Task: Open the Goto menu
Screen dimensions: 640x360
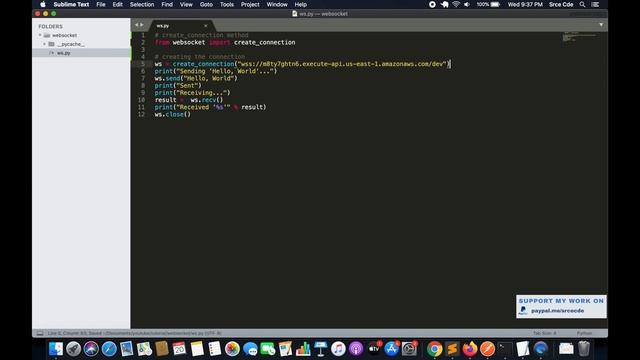Action: click(x=206, y=4)
